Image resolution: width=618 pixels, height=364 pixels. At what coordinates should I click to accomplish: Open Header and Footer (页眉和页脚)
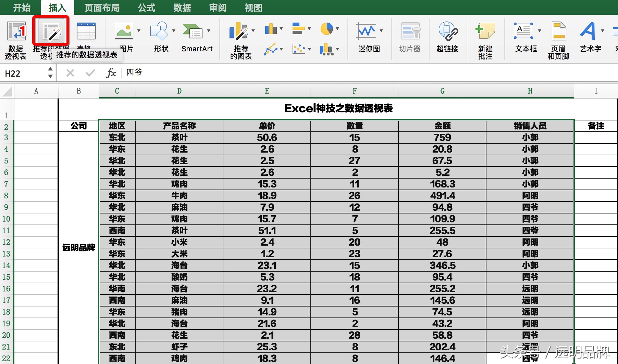coord(559,31)
